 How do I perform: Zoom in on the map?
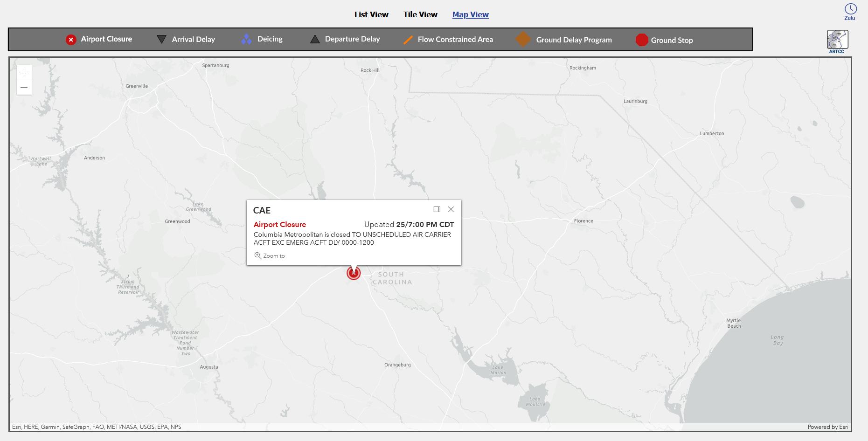pyautogui.click(x=24, y=72)
